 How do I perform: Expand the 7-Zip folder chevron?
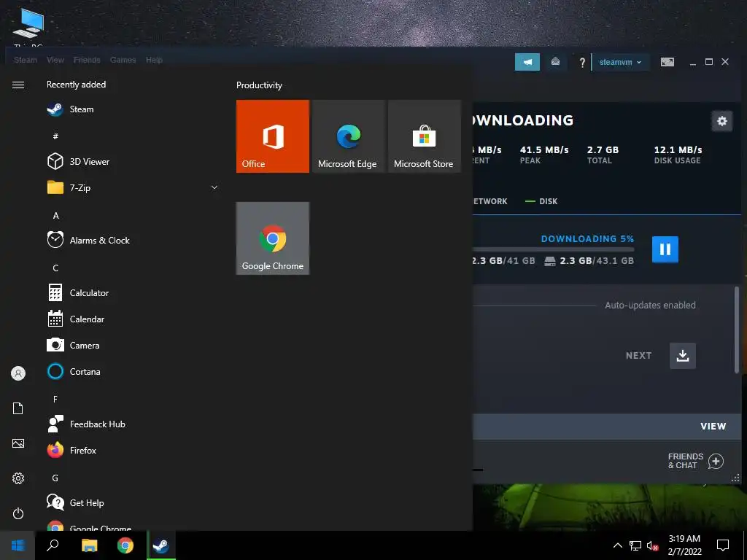214,187
